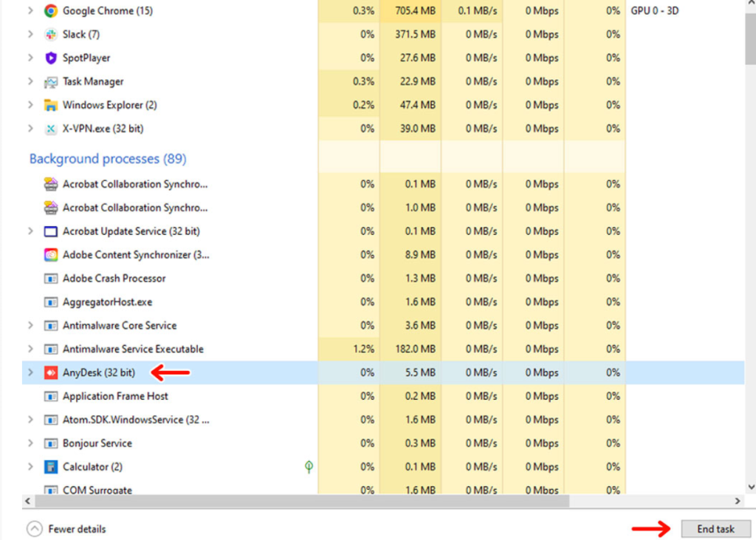Click the Atom.SDK.WindowsService icon
Image resolution: width=756 pixels, height=540 pixels.
(51, 420)
